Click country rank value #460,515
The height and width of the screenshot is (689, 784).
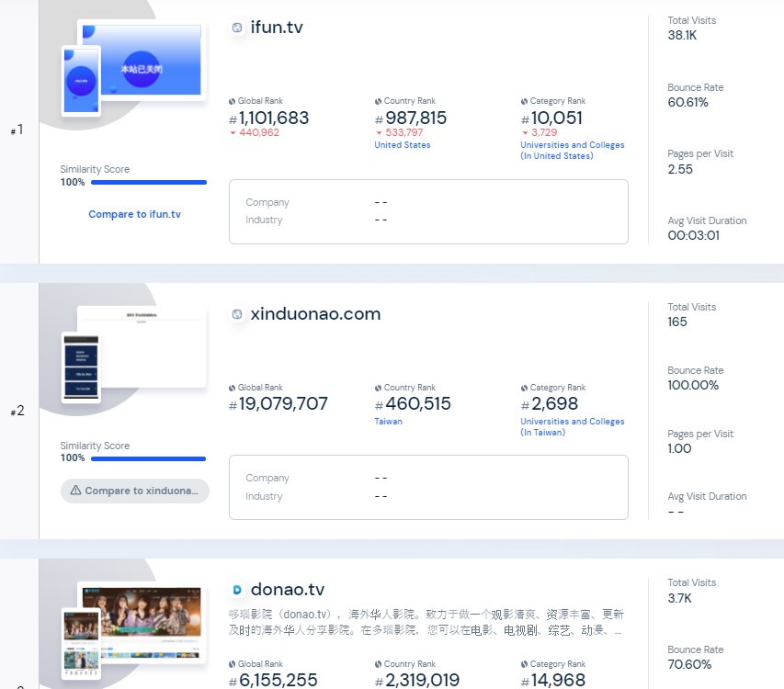point(413,403)
